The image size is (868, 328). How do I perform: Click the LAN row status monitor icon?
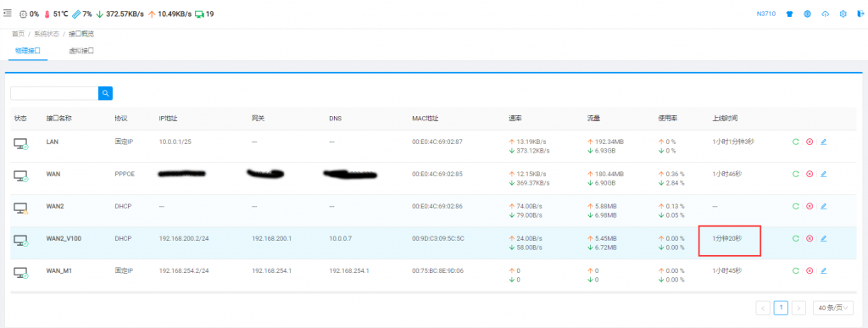pos(21,144)
